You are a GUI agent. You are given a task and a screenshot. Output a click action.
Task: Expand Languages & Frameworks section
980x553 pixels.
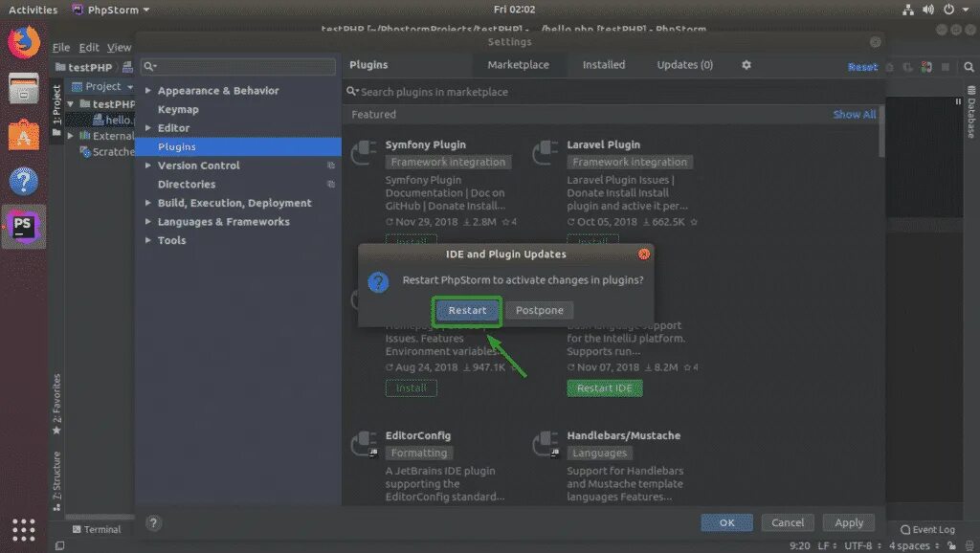click(148, 222)
